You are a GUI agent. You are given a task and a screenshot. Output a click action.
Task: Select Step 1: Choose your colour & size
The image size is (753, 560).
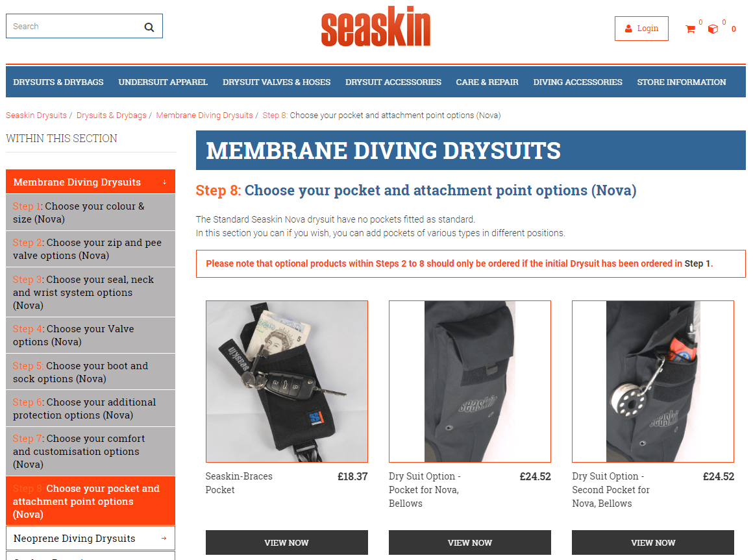(90, 213)
